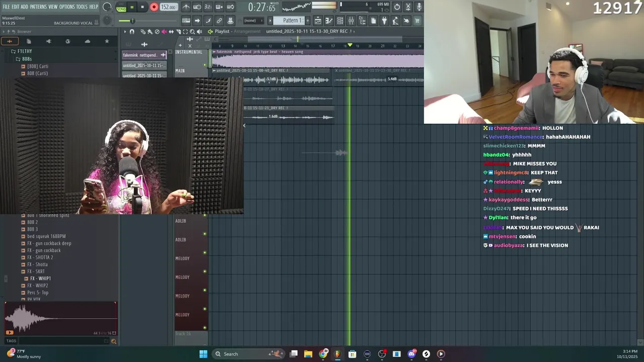Select FX - gun cockback deep sample
Image resolution: width=644 pixels, height=362 pixels.
[49, 243]
